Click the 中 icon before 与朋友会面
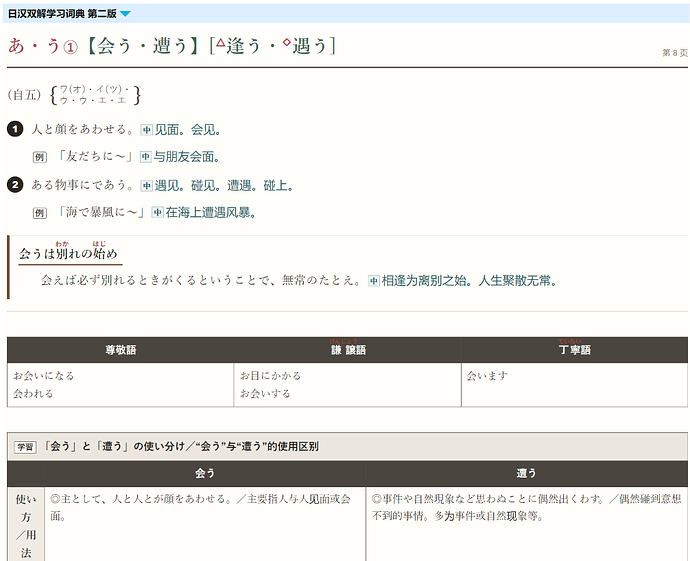Viewport: 690px width, 561px height. [x=146, y=157]
